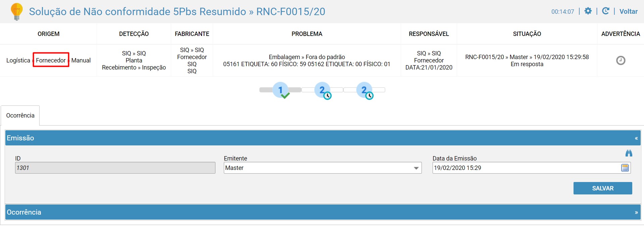Click the 00:14:07 session timer

562,12
